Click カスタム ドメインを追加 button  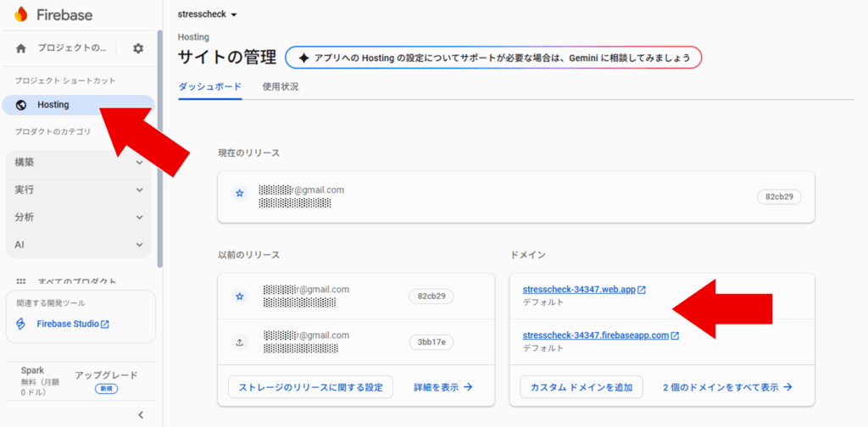coord(581,387)
